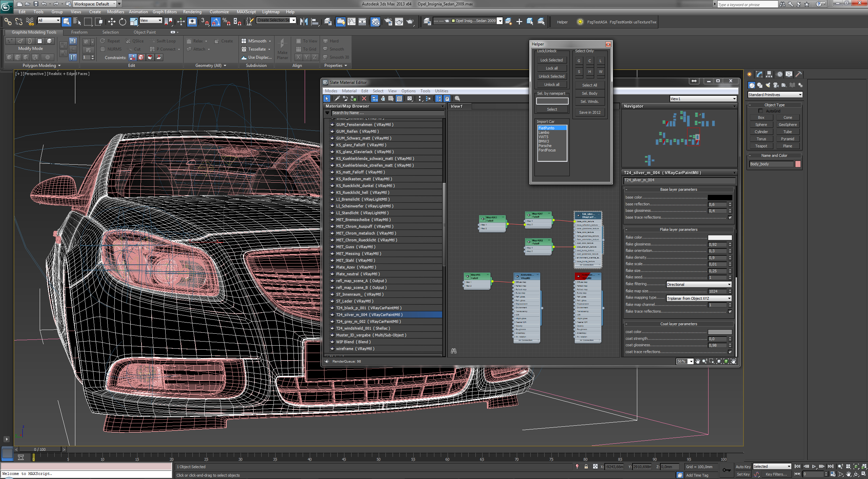This screenshot has width=868, height=479.
Task: Toggle the base trace reflections checkbox
Action: [730, 217]
